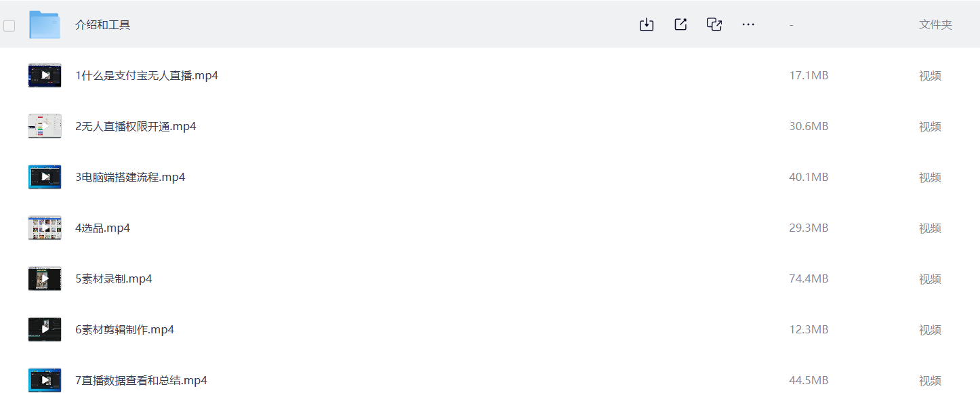Open file 3电脑端搭建流程.mp4
Screen dimensions: 980x393
click(x=130, y=178)
